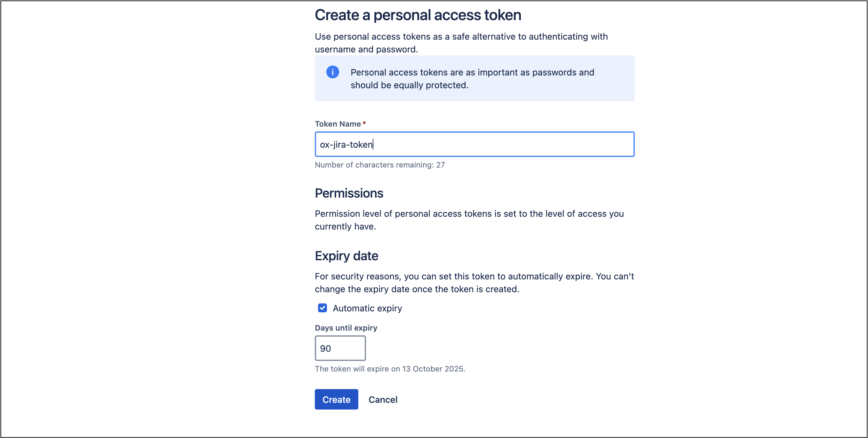Click the blue info icon in banner

click(x=332, y=72)
